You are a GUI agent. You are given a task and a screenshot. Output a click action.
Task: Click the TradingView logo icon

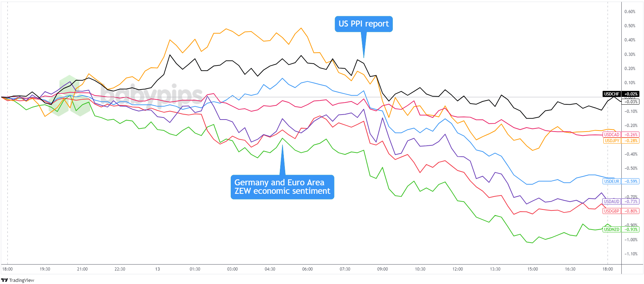pyautogui.click(x=5, y=280)
